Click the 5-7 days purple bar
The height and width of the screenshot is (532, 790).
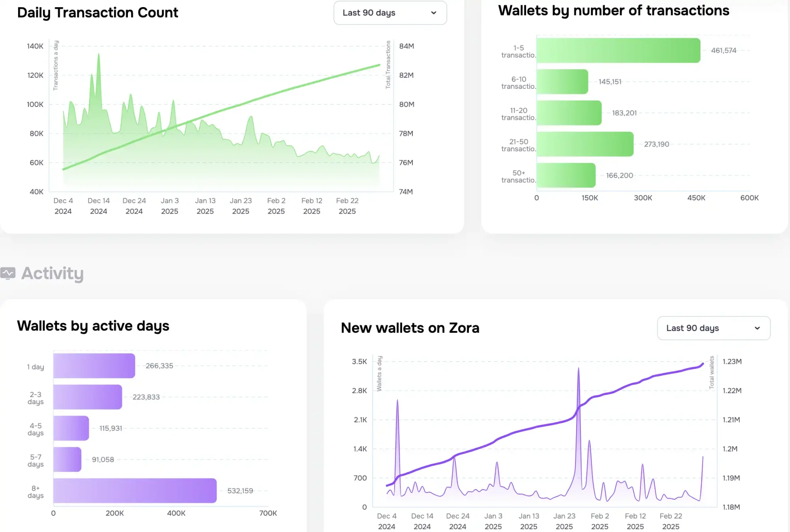coord(67,459)
